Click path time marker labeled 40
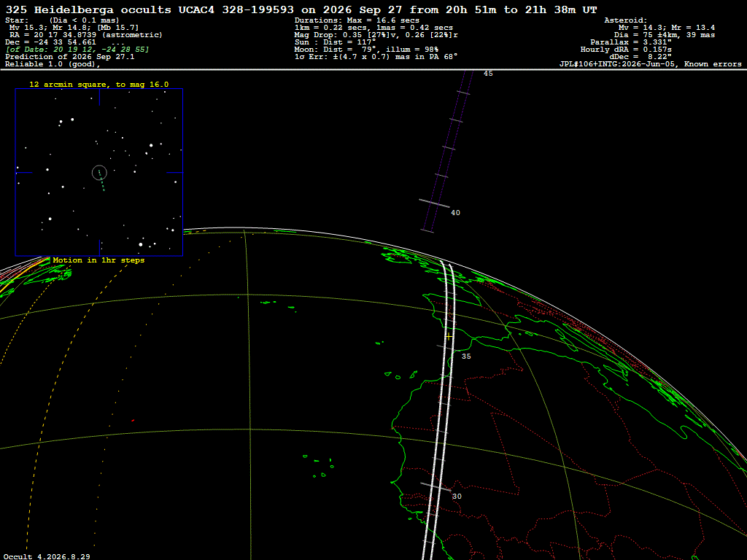 pyautogui.click(x=455, y=213)
